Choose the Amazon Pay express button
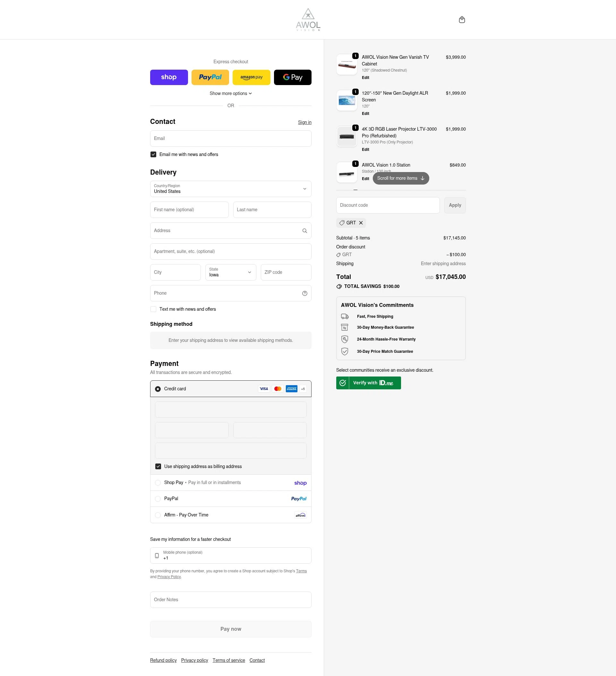Screen dimensions: 616x676 [251, 77]
